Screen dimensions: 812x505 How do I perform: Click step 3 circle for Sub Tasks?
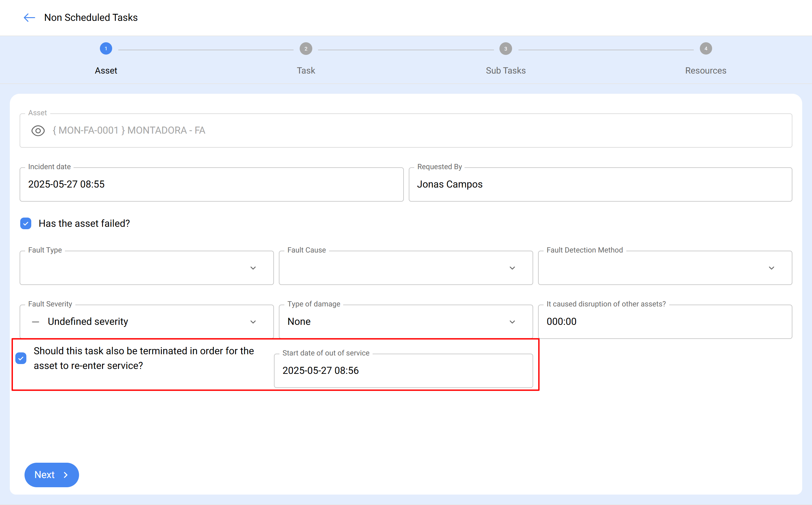coord(506,48)
